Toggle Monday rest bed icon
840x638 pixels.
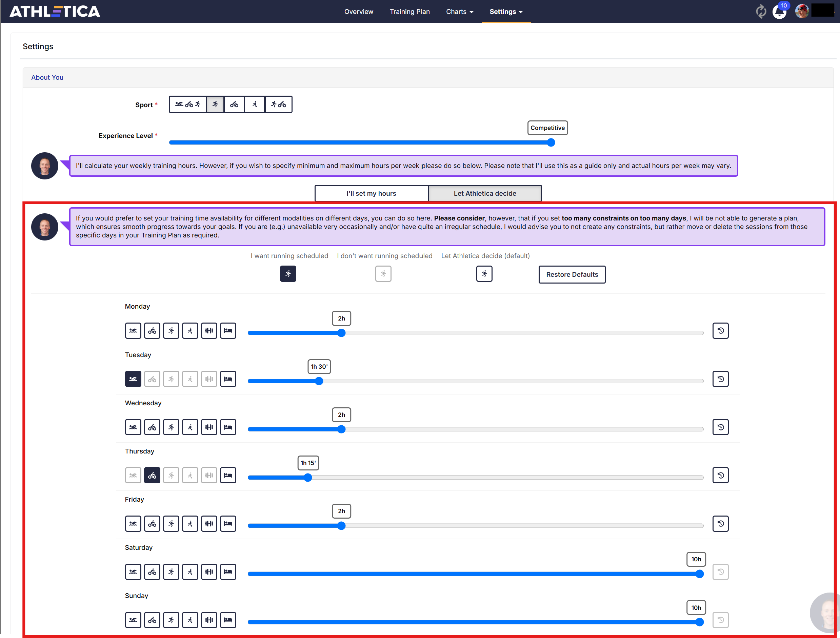pos(228,331)
